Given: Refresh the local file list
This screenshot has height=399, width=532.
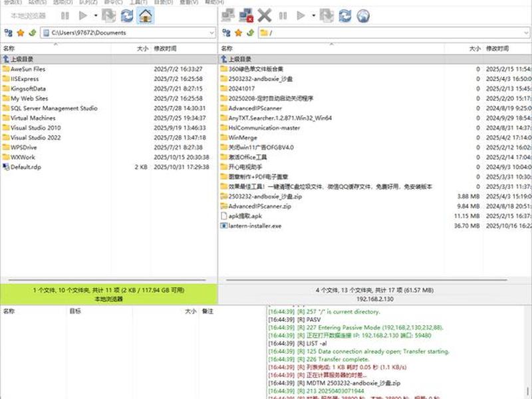Looking at the screenshot, I should tap(127, 15).
